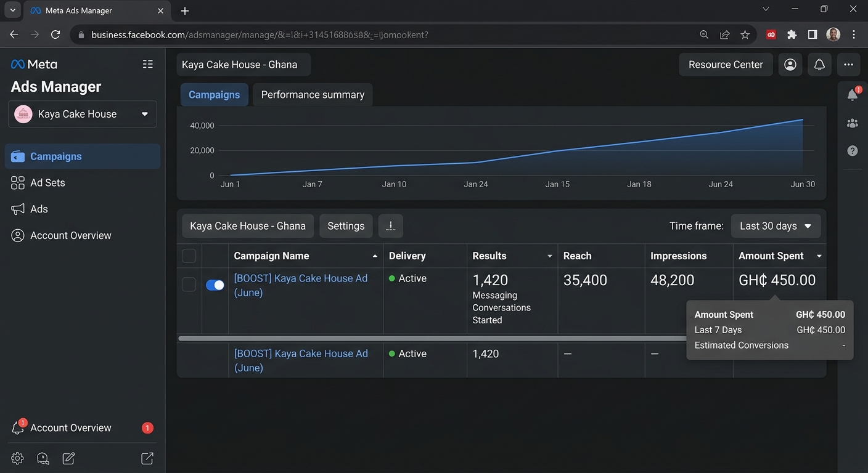868x473 pixels.
Task: Open the people group icon in right rail
Action: coord(853,123)
